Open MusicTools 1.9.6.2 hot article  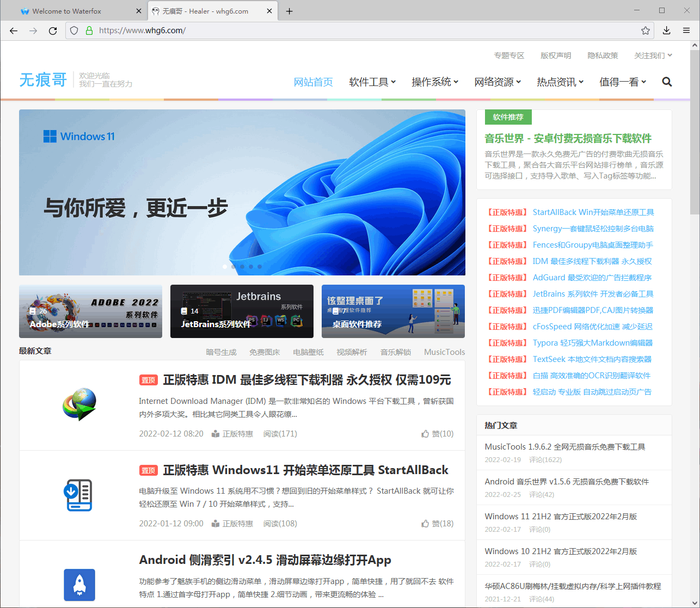pos(565,447)
